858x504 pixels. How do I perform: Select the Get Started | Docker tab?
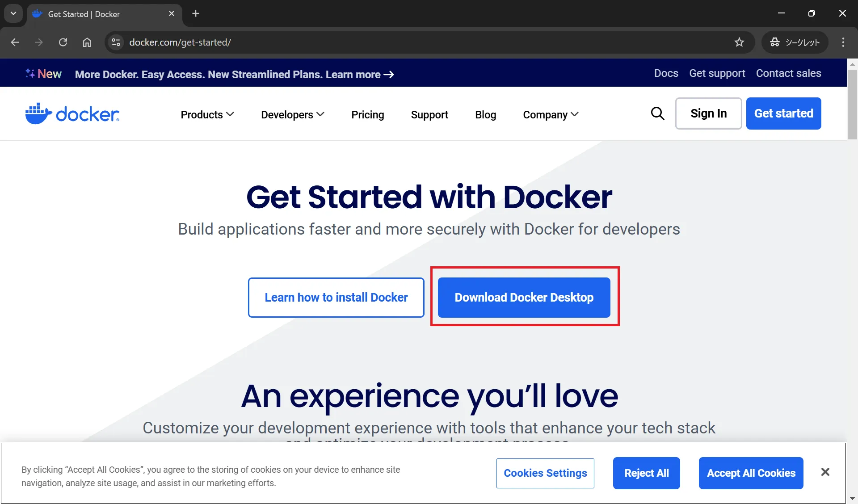pos(104,14)
